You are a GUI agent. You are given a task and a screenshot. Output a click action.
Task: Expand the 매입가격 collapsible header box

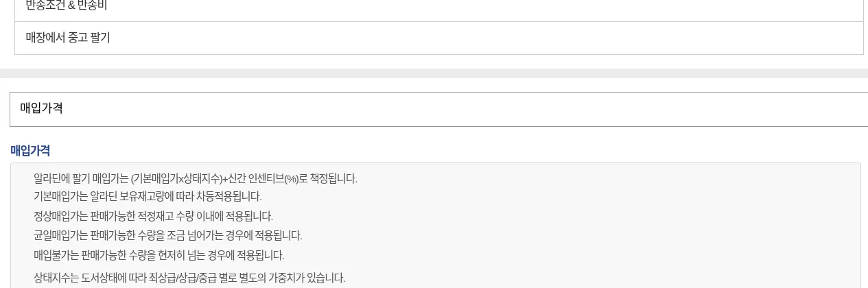click(439, 109)
